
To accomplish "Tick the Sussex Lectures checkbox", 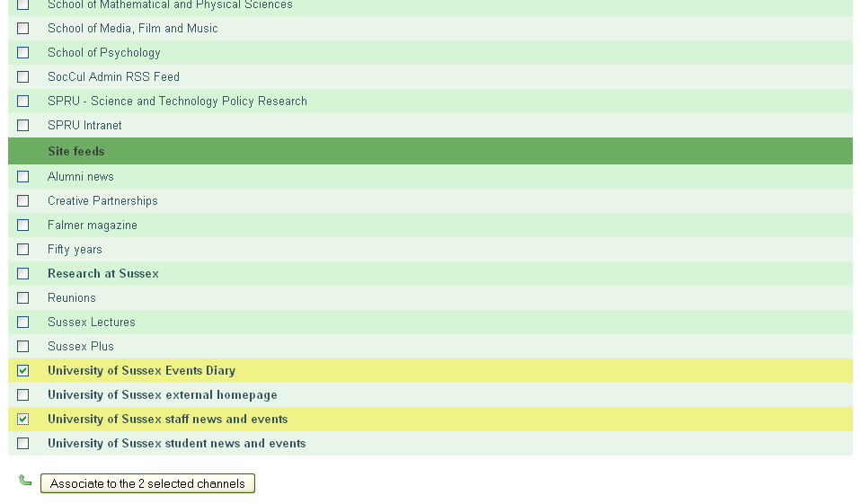I will click(23, 322).
